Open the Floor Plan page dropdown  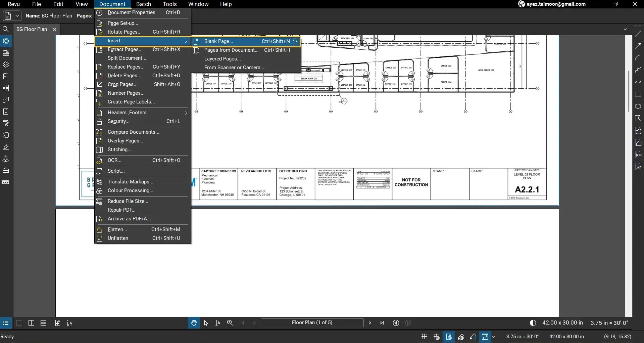pyautogui.click(x=312, y=323)
